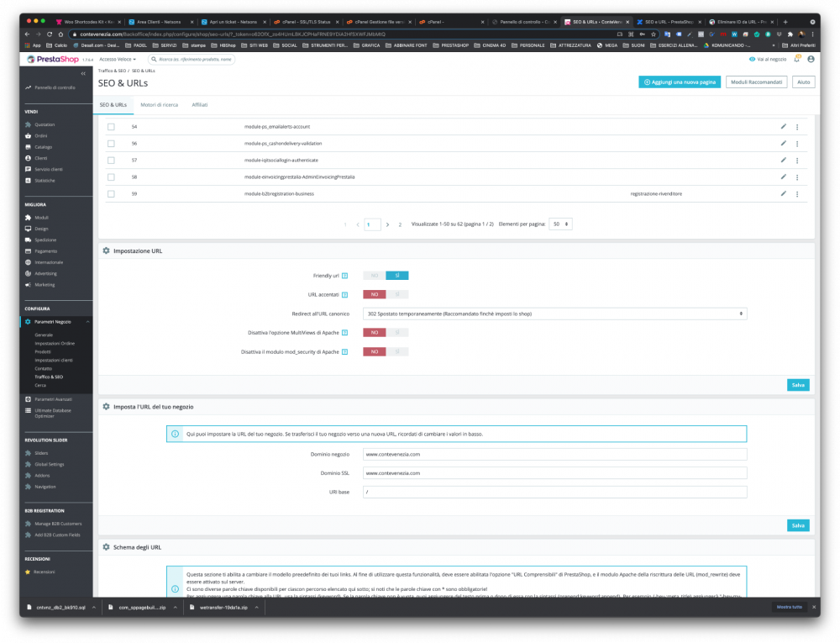The height and width of the screenshot is (643, 840).
Task: Save shop URL section with Salva
Action: click(x=798, y=525)
